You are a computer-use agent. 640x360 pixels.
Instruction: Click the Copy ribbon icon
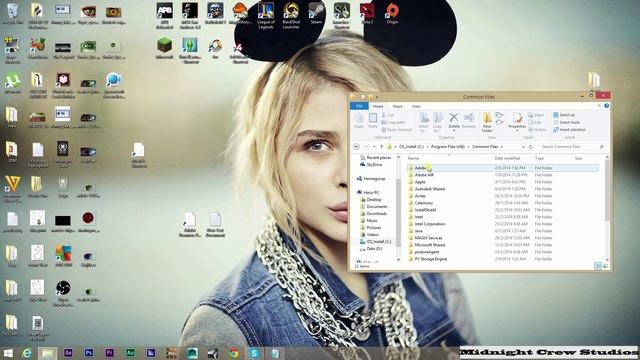tap(359, 121)
